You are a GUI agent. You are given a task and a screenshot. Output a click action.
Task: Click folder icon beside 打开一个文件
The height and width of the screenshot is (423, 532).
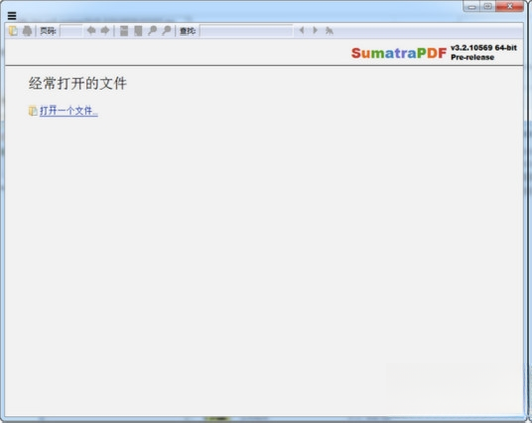[x=33, y=111]
